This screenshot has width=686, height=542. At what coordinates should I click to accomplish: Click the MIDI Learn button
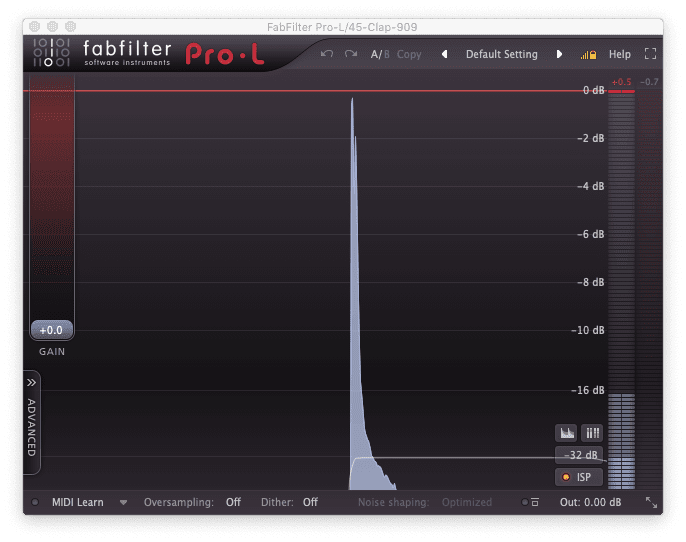78,502
